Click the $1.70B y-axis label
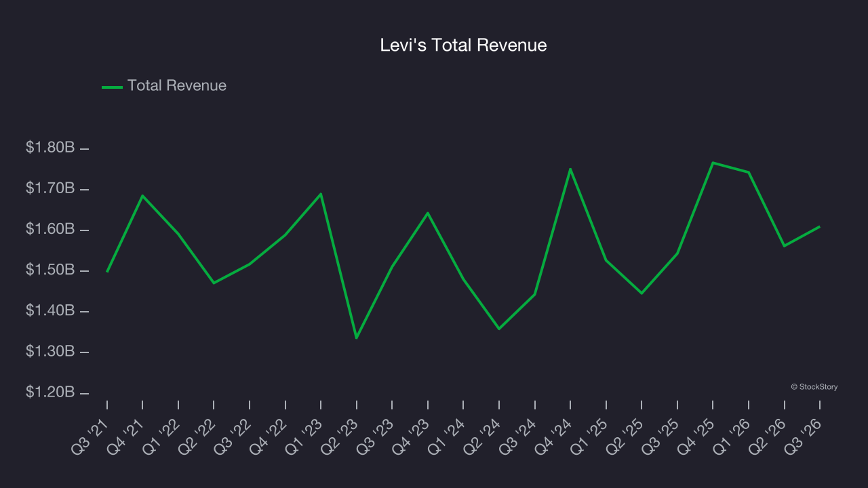The height and width of the screenshot is (488, 868). tap(50, 188)
